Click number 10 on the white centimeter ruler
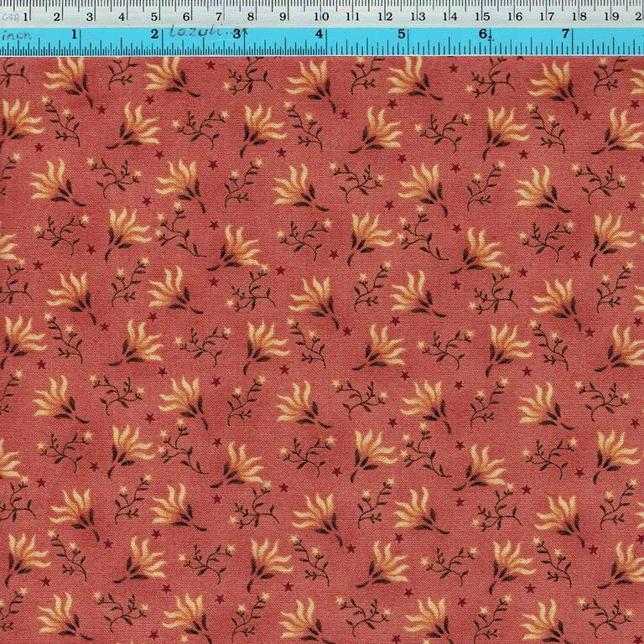This screenshot has height=644, width=644. point(321,17)
